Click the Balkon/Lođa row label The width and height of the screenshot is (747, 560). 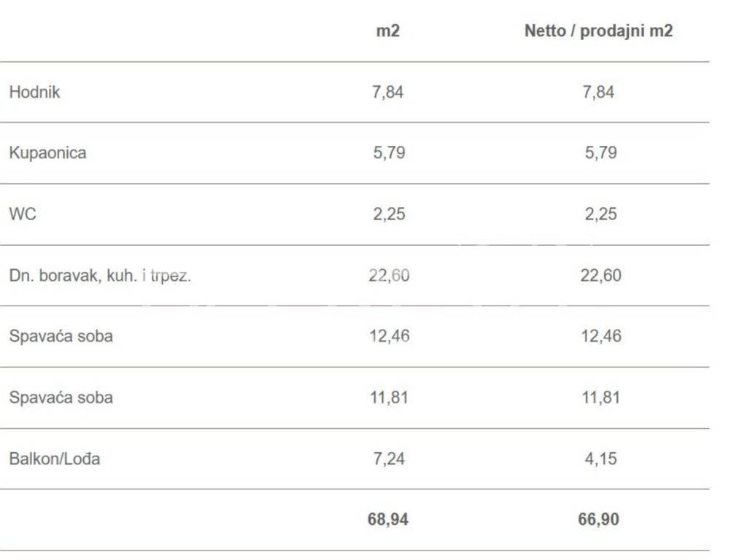(55, 459)
